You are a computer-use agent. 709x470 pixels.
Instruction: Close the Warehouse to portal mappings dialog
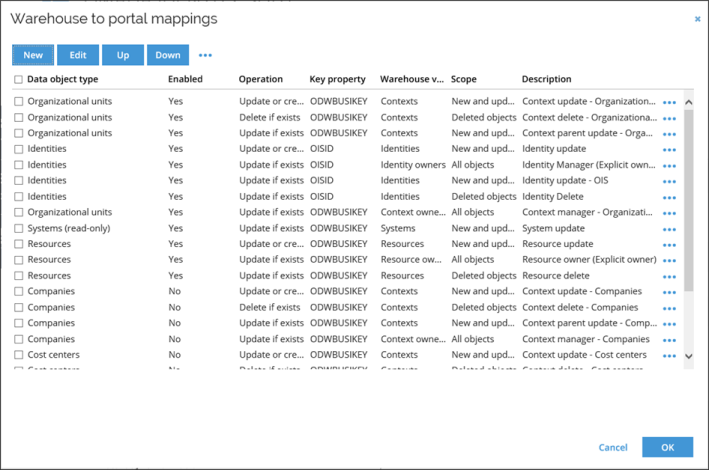[x=697, y=19]
